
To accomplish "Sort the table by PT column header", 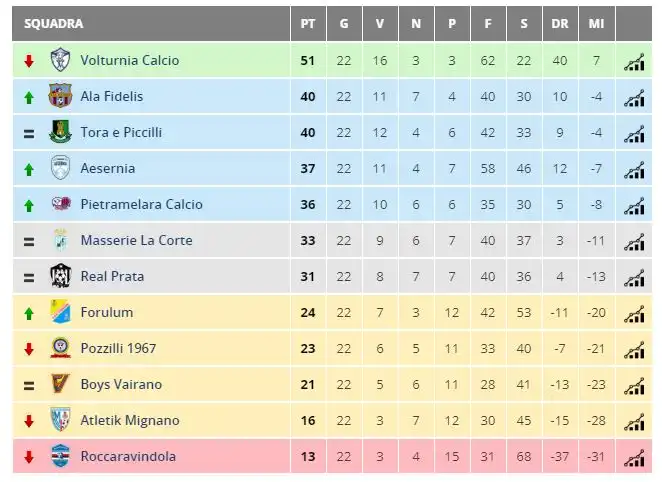I will click(308, 24).
